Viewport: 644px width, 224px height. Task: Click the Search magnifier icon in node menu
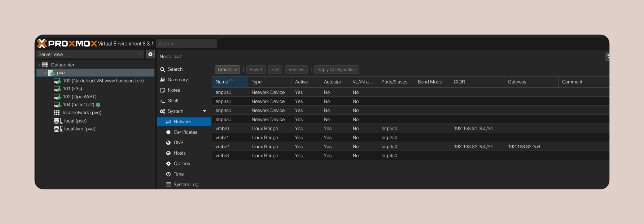click(x=163, y=69)
